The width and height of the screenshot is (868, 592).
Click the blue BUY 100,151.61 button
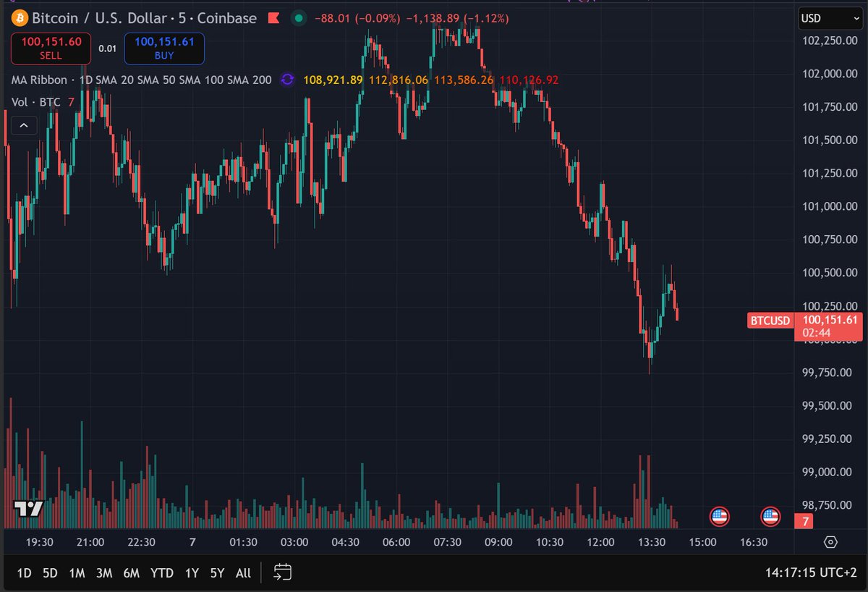coord(164,48)
